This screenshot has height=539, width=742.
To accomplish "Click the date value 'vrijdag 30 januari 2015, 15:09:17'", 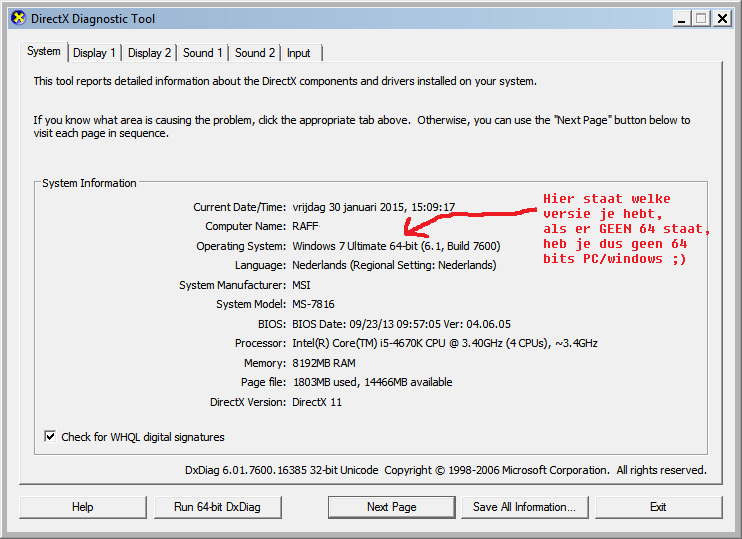I will tap(373, 207).
